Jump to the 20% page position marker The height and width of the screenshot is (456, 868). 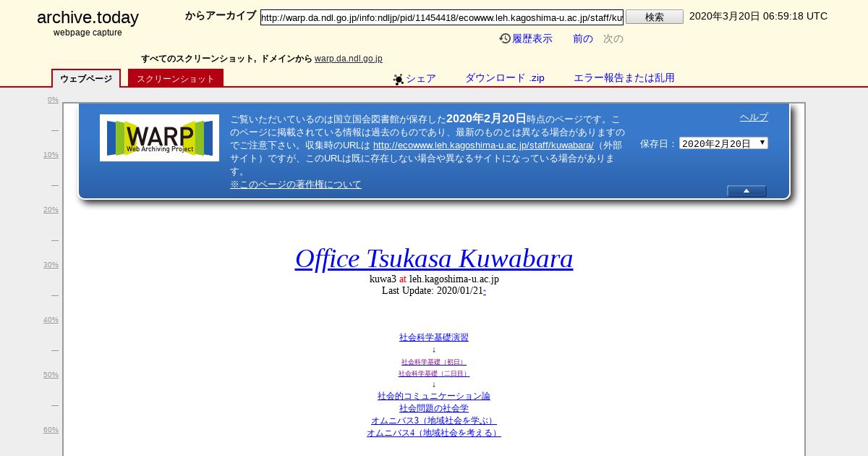point(51,210)
